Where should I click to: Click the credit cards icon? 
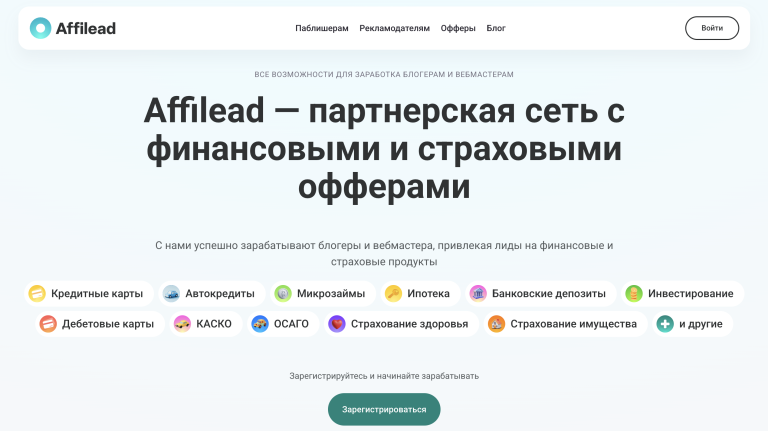pos(37,294)
